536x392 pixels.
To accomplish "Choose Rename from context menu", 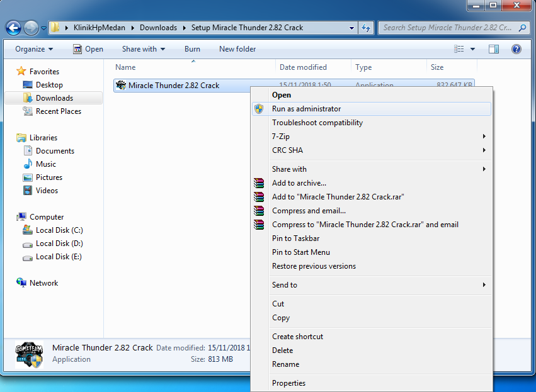I will 372,364.
